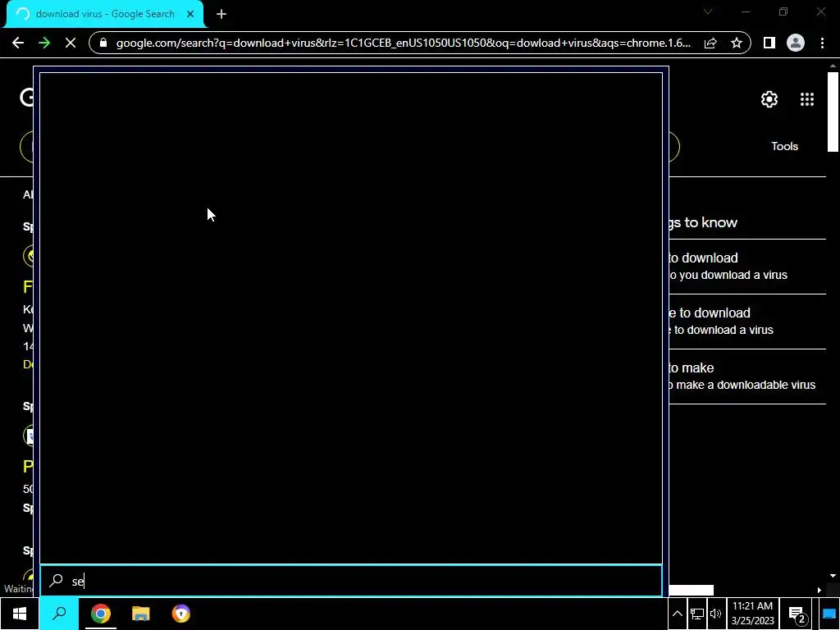This screenshot has height=630, width=840.
Task: Show hidden system tray icons
Action: [x=677, y=614]
